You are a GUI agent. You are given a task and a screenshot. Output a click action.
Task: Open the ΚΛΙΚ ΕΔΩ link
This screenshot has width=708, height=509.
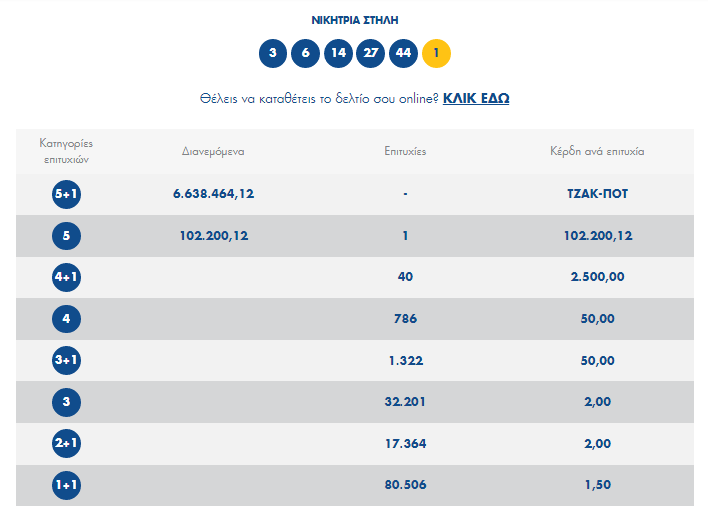coord(476,98)
